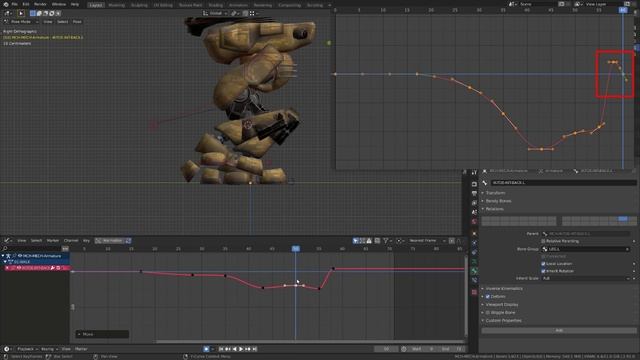Open the graph editor Channel menu
The height and width of the screenshot is (360, 640).
coord(71,241)
